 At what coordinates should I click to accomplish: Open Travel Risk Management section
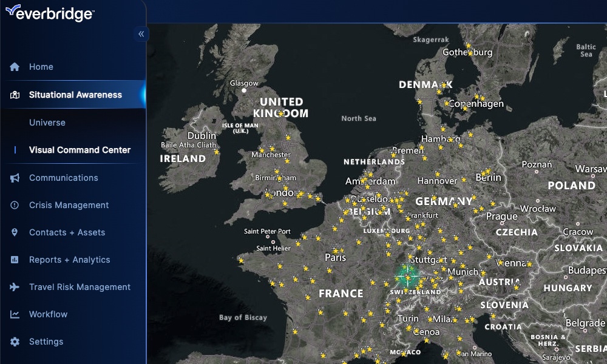[80, 287]
